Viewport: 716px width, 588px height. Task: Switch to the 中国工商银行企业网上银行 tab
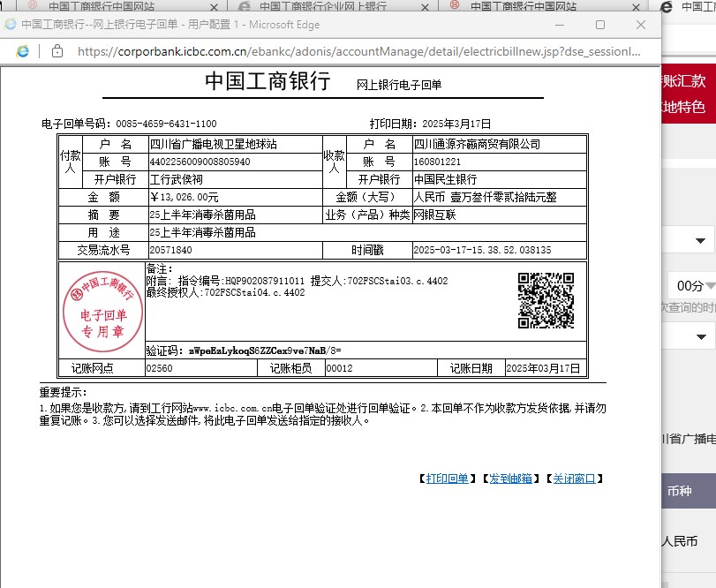[323, 6]
